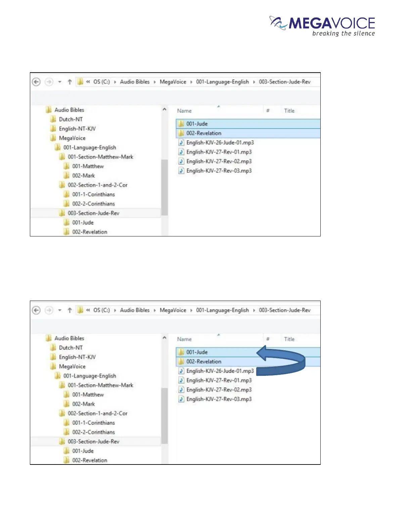
Task: Click Up arrow in bottom Explorer window
Action: pos(70,310)
